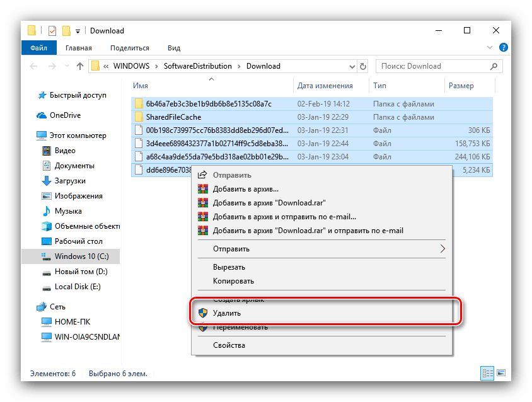Click the blue Help question mark icon
This screenshot has height=402, width=532.
point(504,48)
